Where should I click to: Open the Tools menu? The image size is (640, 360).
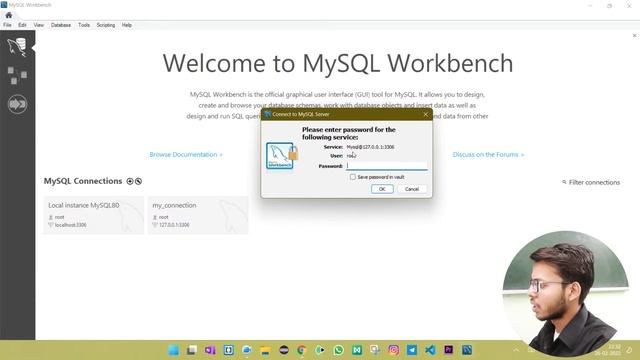coord(84,25)
